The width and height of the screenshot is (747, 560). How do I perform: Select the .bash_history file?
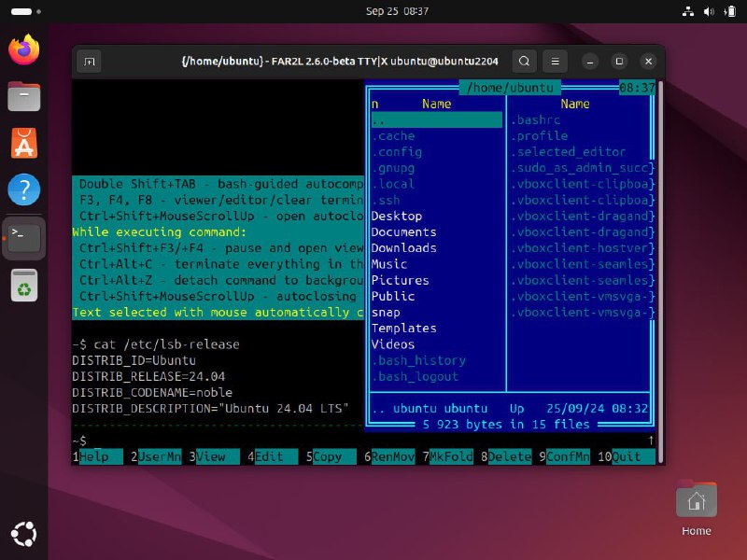436,360
